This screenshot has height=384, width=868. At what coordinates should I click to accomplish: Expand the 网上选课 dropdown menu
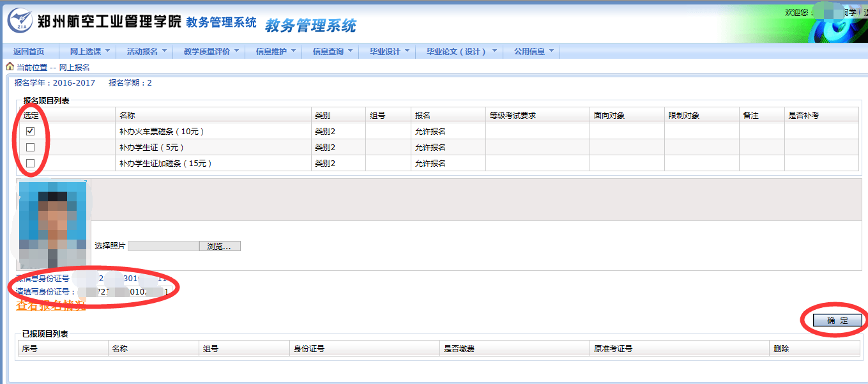coord(89,51)
